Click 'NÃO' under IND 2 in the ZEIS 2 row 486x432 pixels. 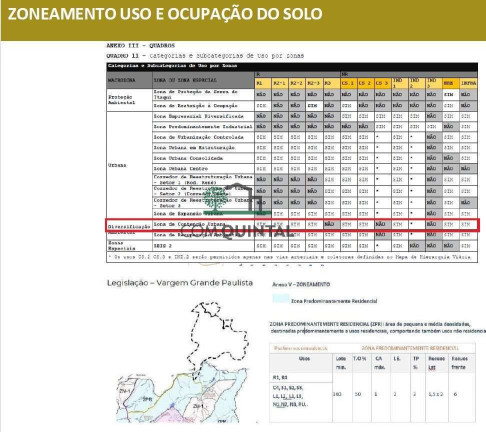pyautogui.click(x=417, y=246)
